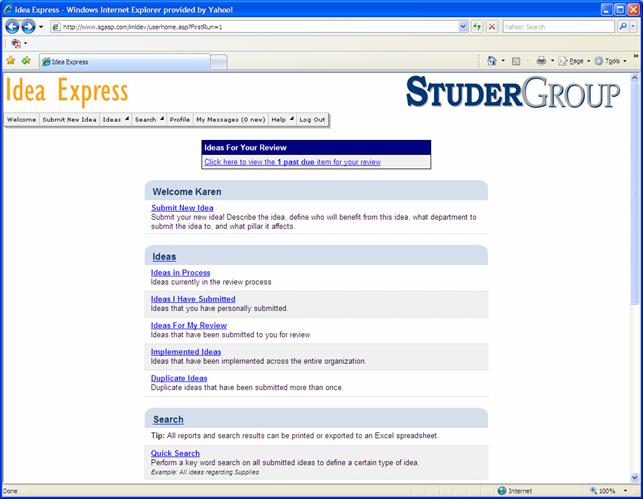Screen dimensions: 643x499
Task: Open the recent pages dropdown beside Forward
Action: pos(41,27)
